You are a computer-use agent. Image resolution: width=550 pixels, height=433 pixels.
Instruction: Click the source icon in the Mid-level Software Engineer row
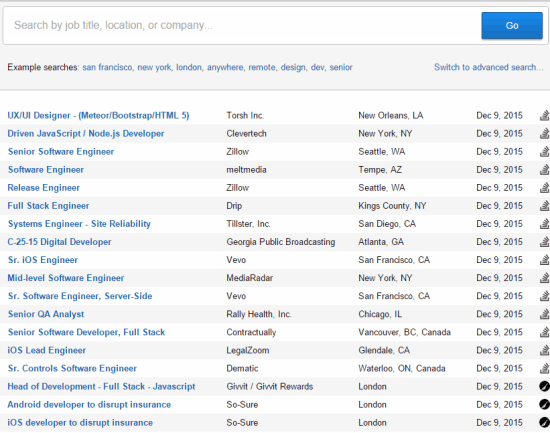[x=545, y=278]
